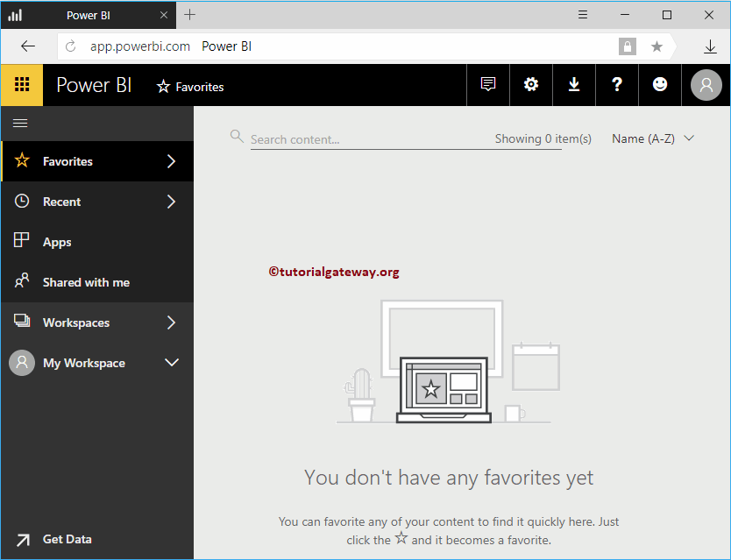Expand the Workspaces flyout chevron
Viewport: 731px width, 560px height.
point(171,323)
